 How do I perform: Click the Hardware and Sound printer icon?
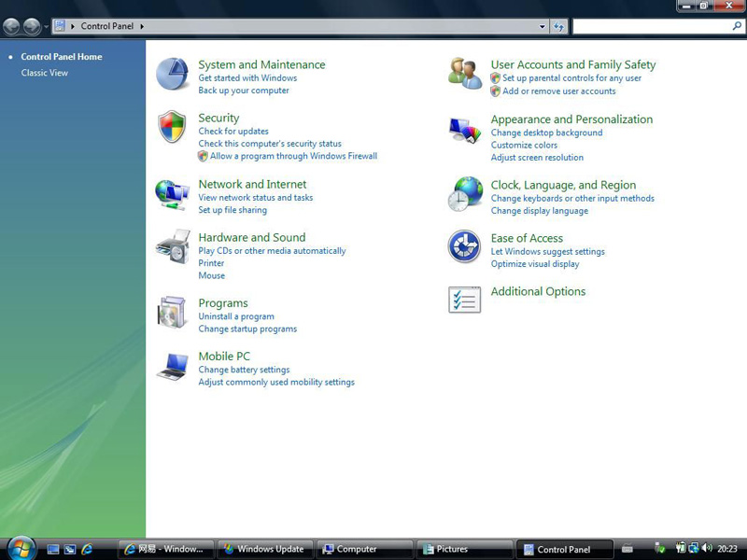[x=173, y=246]
